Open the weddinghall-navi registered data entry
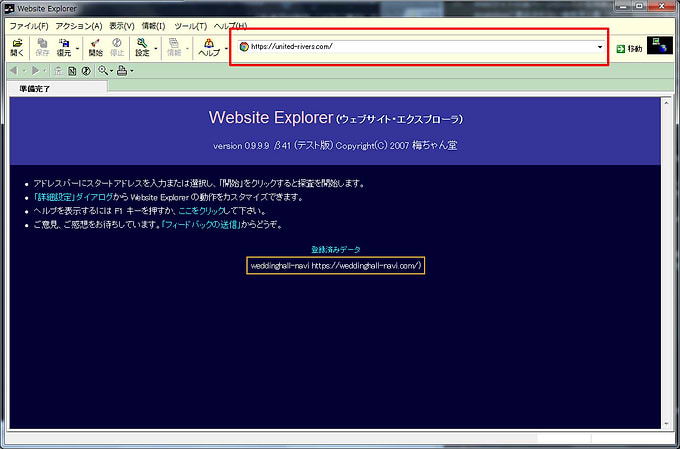680x449 pixels. click(x=336, y=265)
